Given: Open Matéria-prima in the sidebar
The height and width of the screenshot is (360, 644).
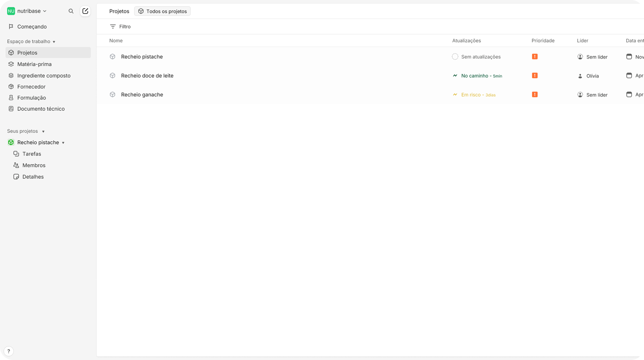Looking at the screenshot, I should [34, 64].
